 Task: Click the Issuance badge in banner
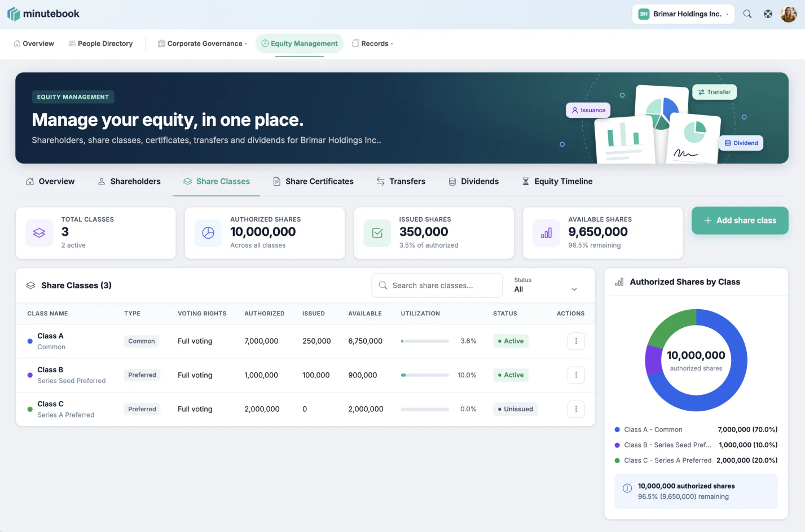[588, 111]
